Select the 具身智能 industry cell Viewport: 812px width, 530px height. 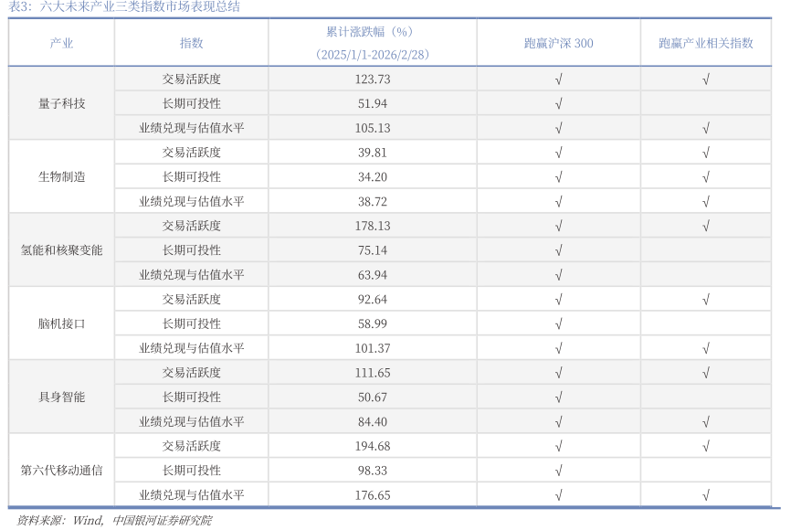click(61, 397)
